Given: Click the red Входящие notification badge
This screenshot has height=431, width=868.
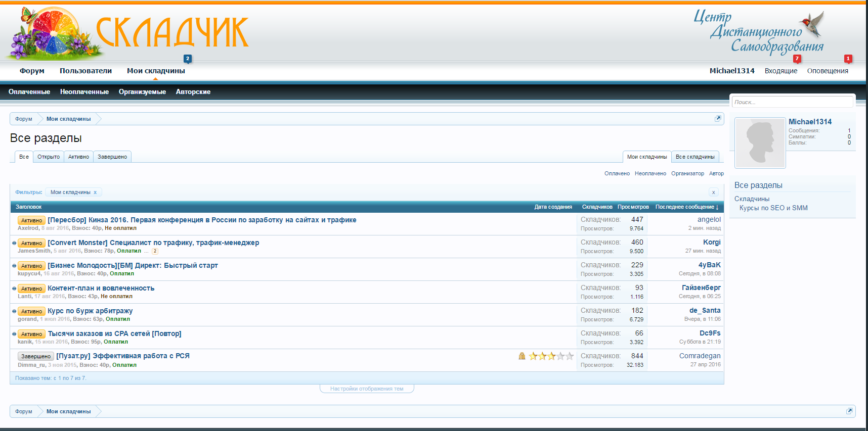Looking at the screenshot, I should pyautogui.click(x=797, y=59).
